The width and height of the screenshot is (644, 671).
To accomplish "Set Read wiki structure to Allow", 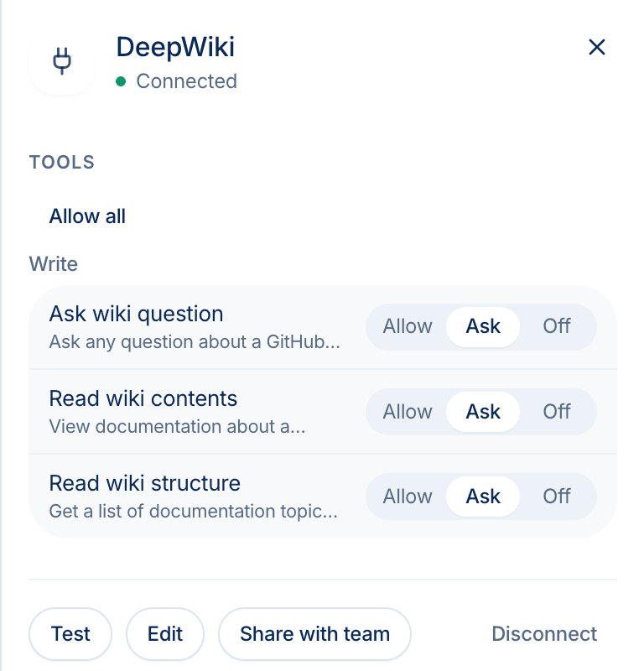I will (x=408, y=497).
